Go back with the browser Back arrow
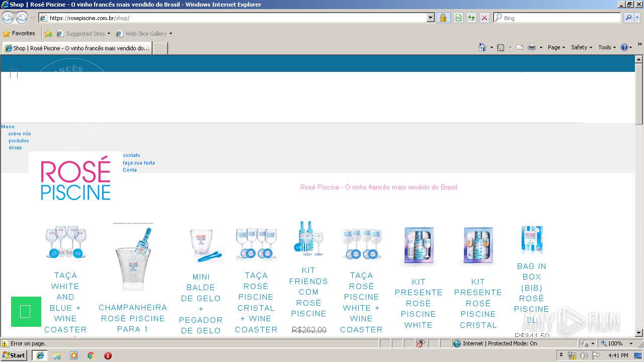 pos(8,18)
